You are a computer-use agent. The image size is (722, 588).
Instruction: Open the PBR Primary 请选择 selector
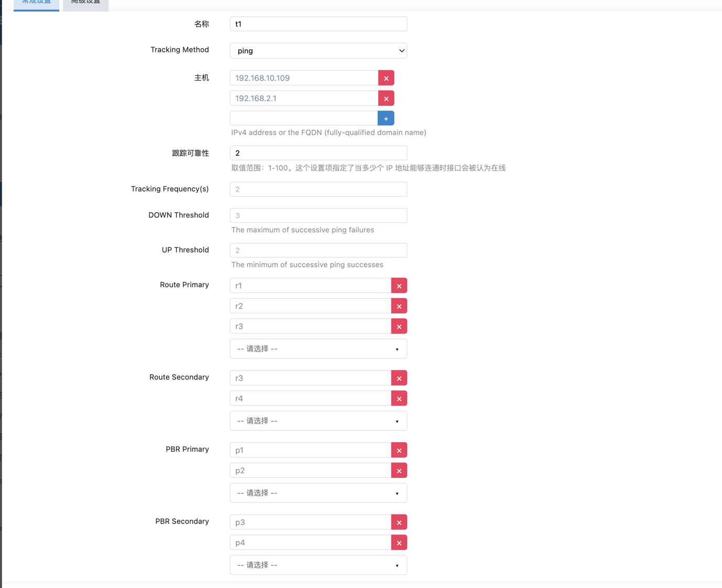coord(318,493)
